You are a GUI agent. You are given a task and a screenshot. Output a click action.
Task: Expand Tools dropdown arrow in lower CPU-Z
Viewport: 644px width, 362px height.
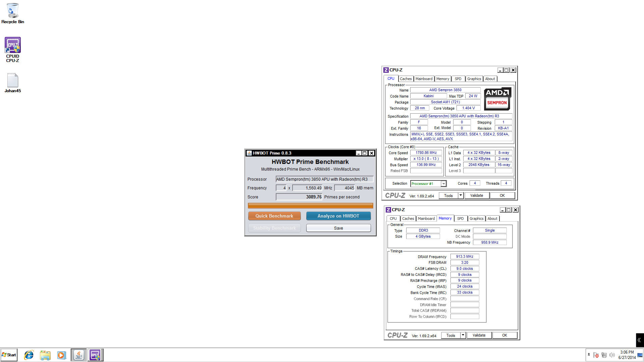pos(463,336)
